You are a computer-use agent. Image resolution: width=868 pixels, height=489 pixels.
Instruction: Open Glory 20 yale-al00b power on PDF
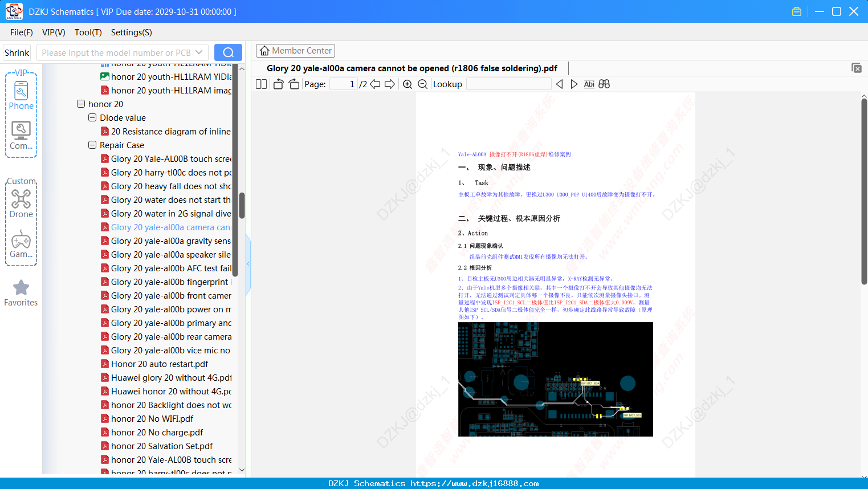pos(166,309)
